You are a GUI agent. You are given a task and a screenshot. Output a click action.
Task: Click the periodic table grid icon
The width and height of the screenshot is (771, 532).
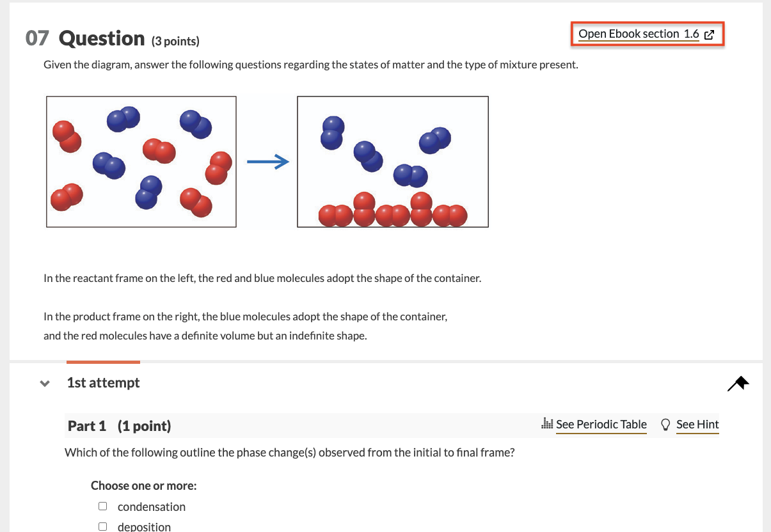[x=546, y=424]
